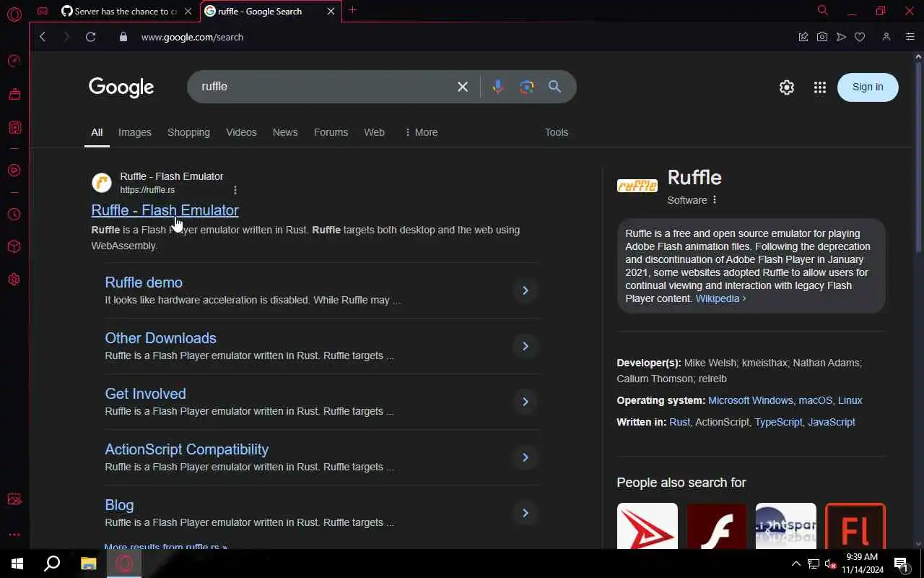This screenshot has width=924, height=578.
Task: Click the pinboard edit icon in address bar
Action: click(x=803, y=37)
